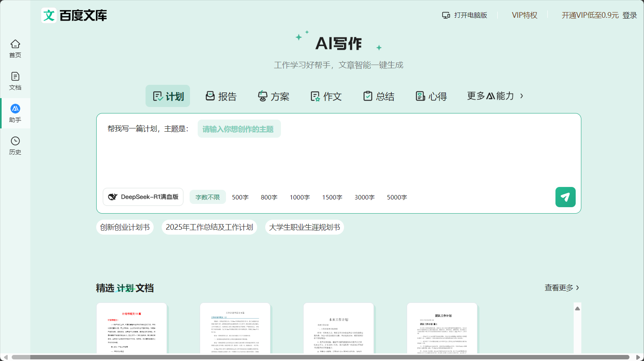Select the 5000字 word count
644x361 pixels.
click(397, 197)
